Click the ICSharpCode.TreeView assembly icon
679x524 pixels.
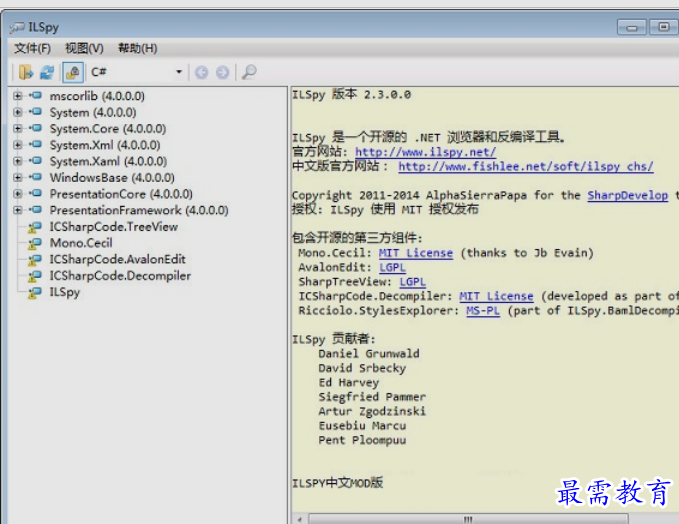click(35, 227)
